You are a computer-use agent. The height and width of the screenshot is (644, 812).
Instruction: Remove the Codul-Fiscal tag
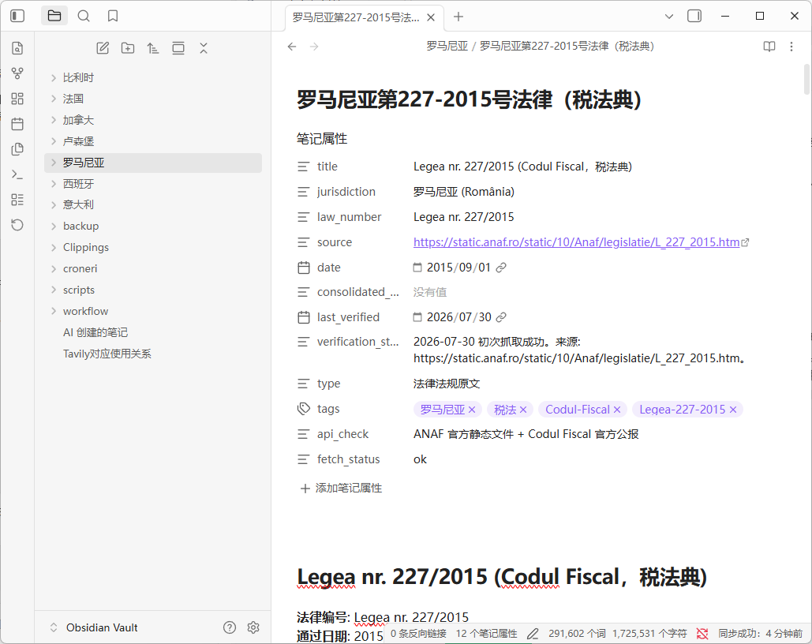(617, 410)
